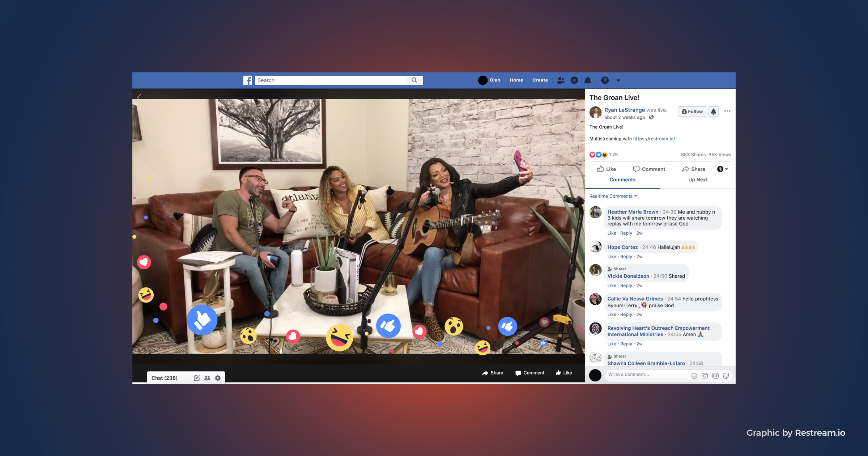868x456 pixels.
Task: Click the public globe privacy icon
Action: tap(651, 117)
